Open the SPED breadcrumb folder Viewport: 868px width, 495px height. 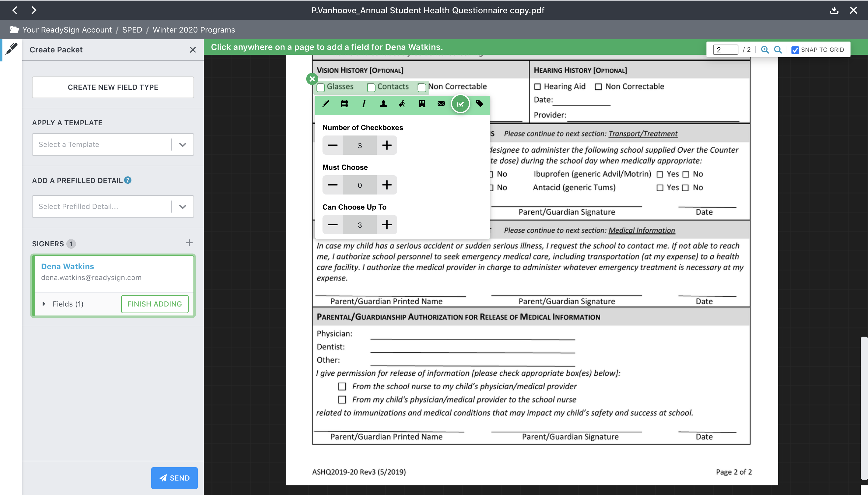pyautogui.click(x=132, y=30)
